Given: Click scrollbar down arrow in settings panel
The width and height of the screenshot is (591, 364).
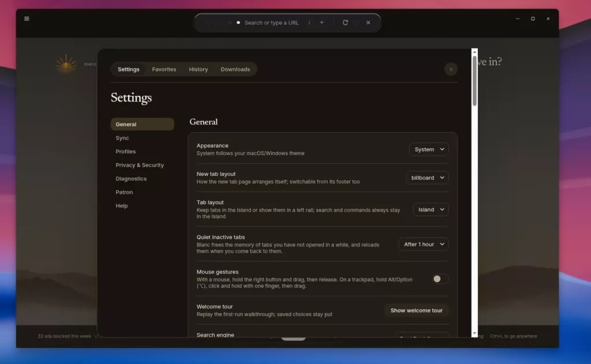Looking at the screenshot, I should 474,334.
